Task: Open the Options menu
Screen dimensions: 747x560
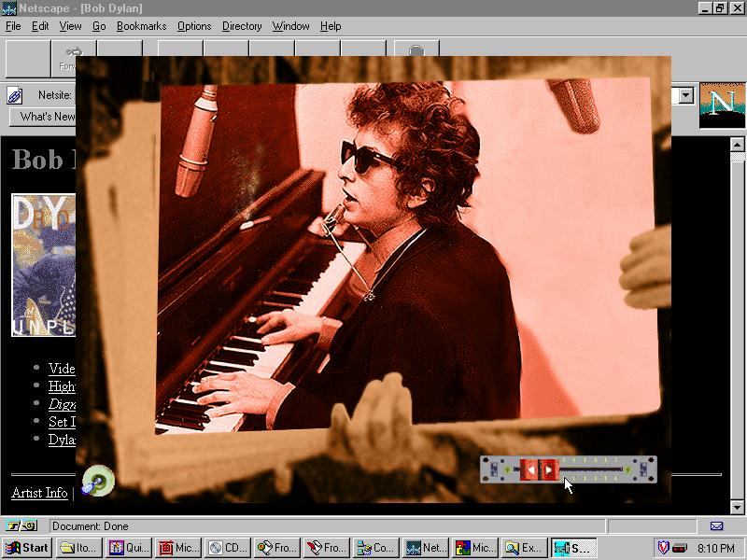Action: [194, 26]
